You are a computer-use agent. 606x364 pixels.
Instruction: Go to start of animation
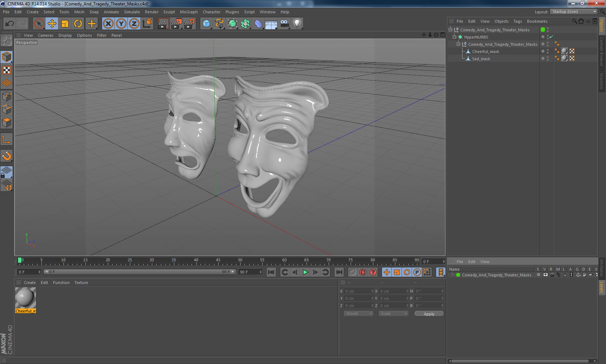pos(271,272)
